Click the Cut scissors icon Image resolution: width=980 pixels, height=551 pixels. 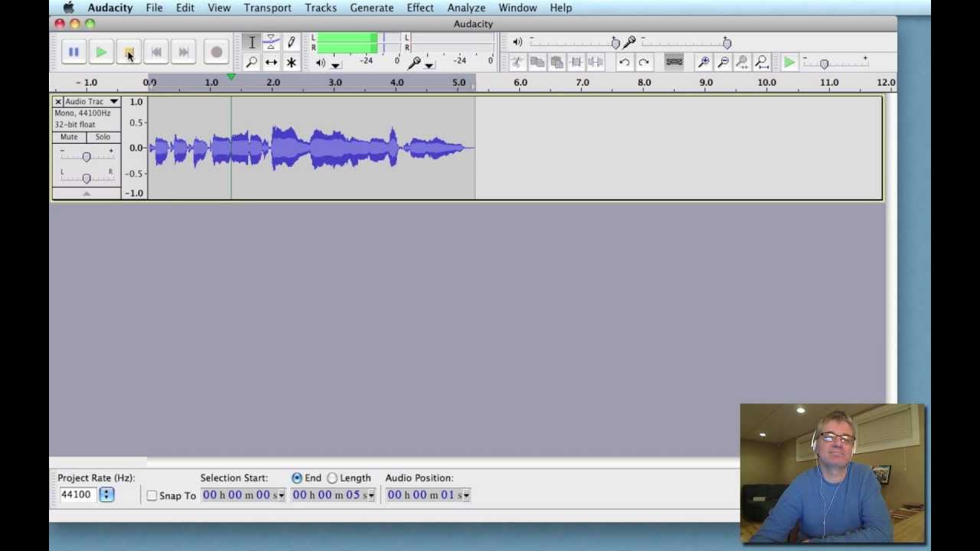click(518, 62)
